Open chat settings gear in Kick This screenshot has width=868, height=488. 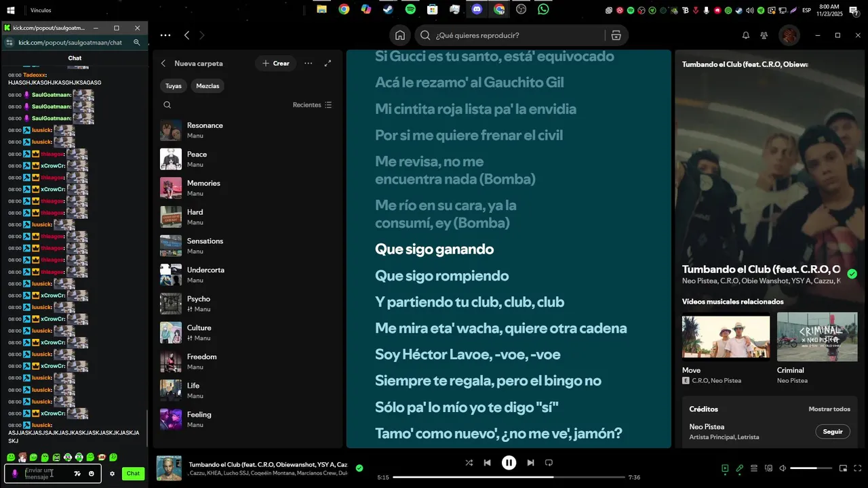click(112, 474)
